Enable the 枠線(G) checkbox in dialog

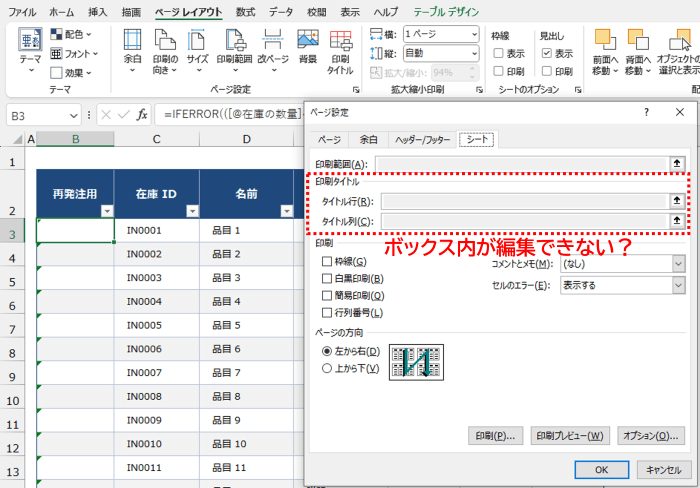[327, 261]
